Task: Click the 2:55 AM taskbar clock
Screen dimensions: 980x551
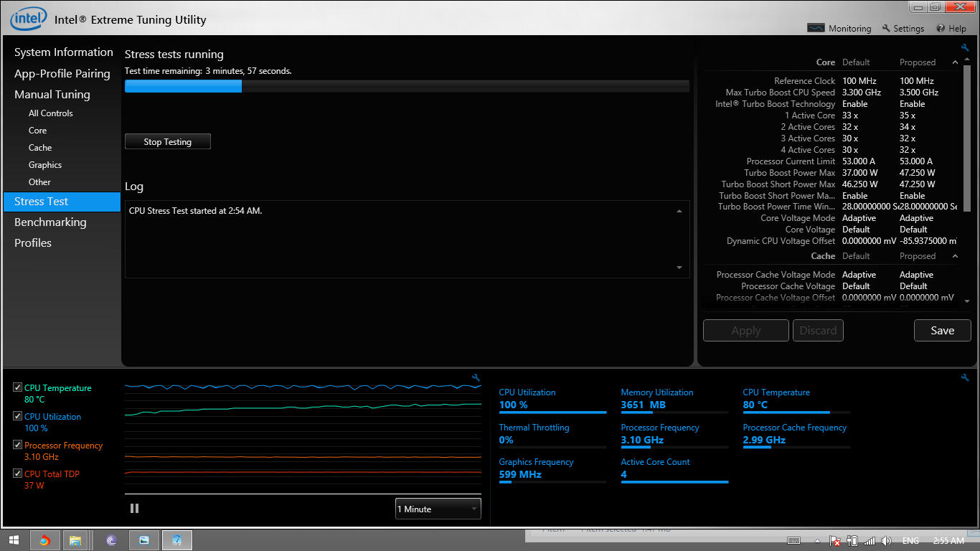Action: 948,541
